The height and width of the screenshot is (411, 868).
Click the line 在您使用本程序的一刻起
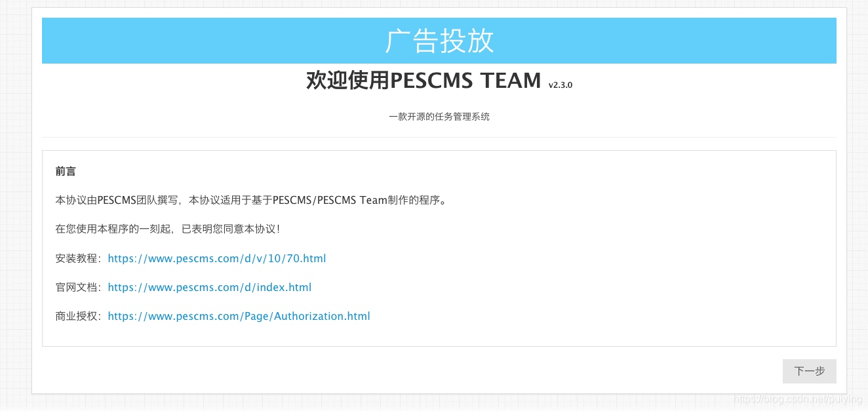tap(168, 229)
